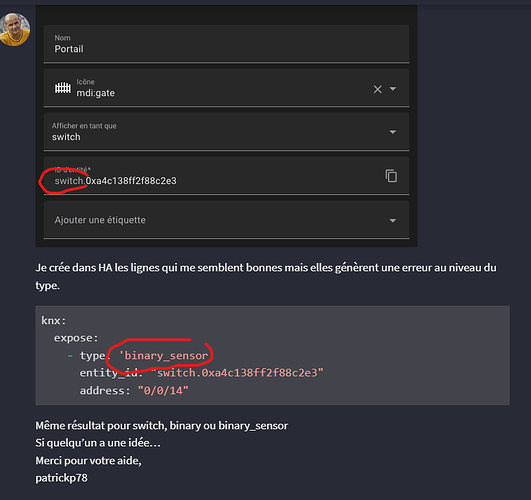Click the expose: line in the code
This screenshot has height=500, width=531.
[76, 338]
